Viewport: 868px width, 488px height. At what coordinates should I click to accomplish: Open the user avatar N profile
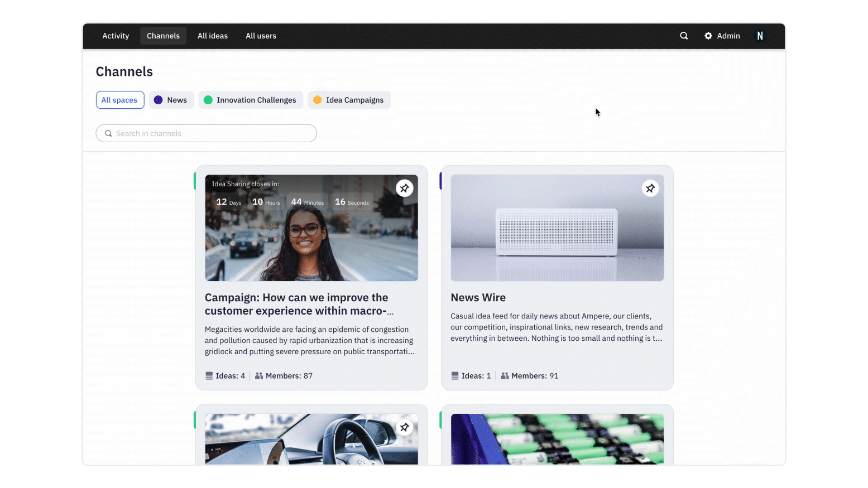pos(760,36)
